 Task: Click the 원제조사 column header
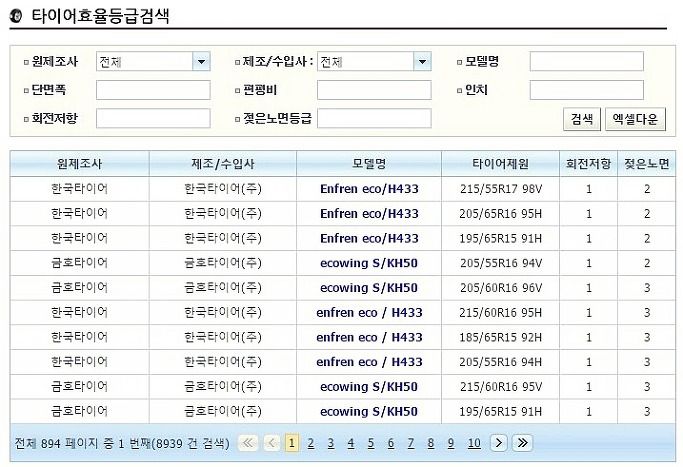click(79, 164)
